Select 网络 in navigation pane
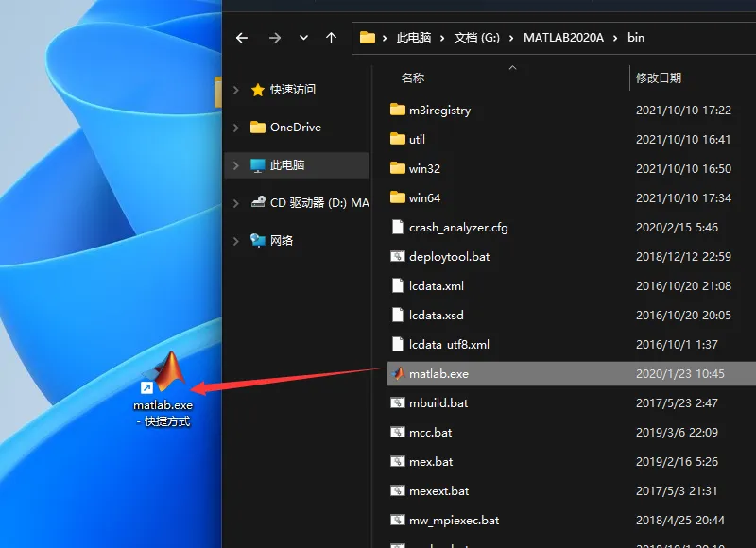 coord(282,241)
